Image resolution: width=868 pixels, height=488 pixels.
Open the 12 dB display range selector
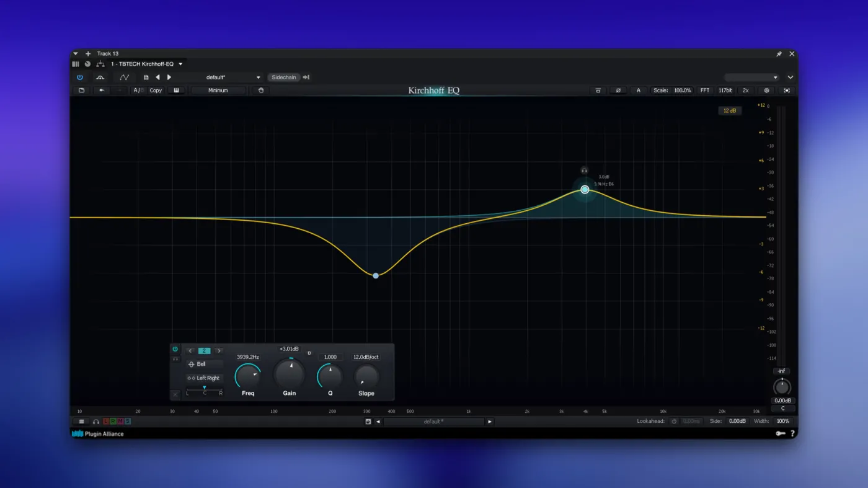pyautogui.click(x=730, y=111)
